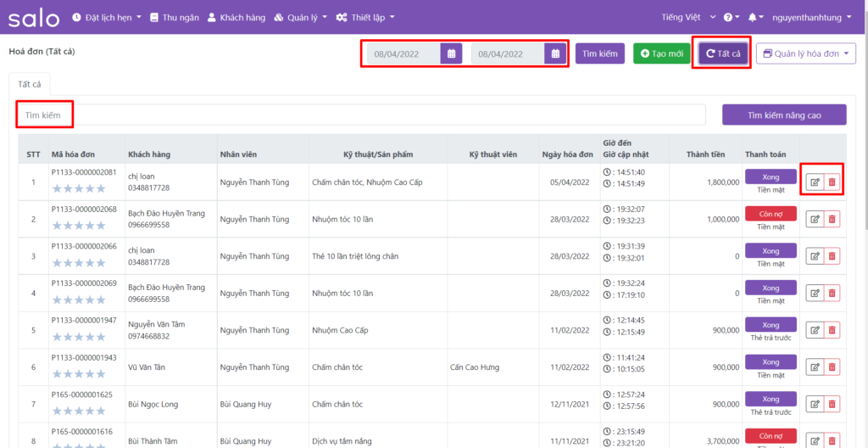Click the Còn nợ status of row 2
The width and height of the screenshot is (868, 448).
(x=771, y=214)
